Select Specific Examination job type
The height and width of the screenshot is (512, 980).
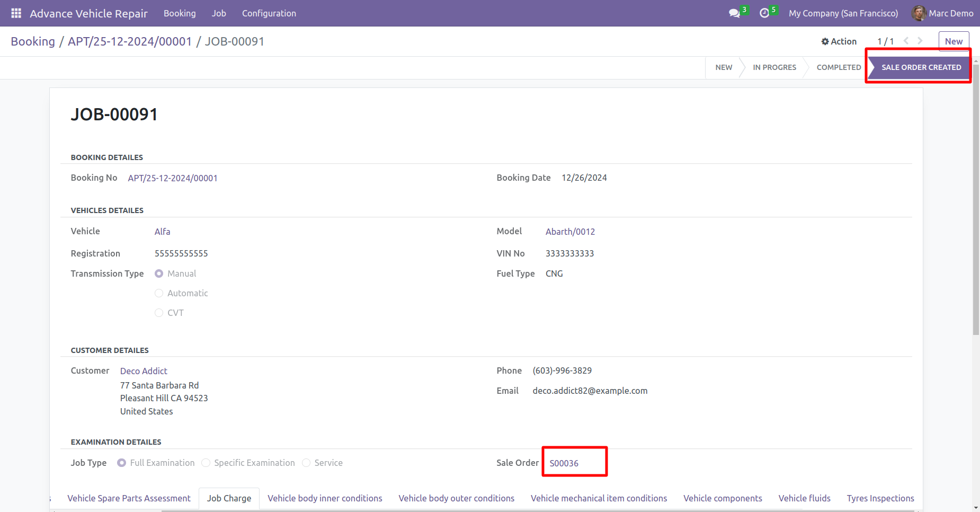pos(206,463)
